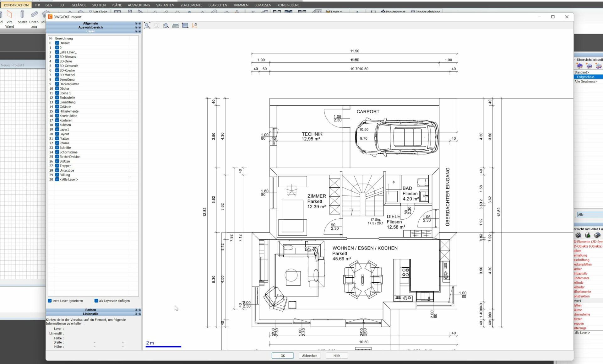Select the Virt. Wand tool
Image resolution: width=603 pixels, height=364 pixels.
[x=9, y=18]
